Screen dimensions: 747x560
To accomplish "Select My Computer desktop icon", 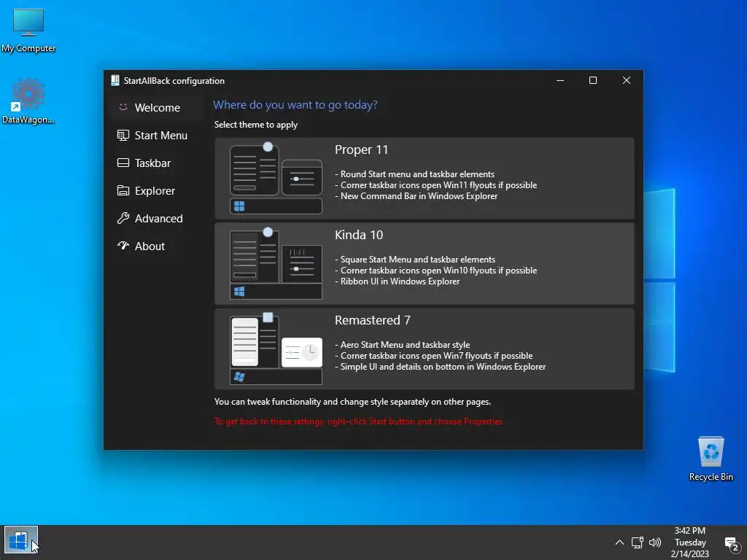I will pos(28,31).
